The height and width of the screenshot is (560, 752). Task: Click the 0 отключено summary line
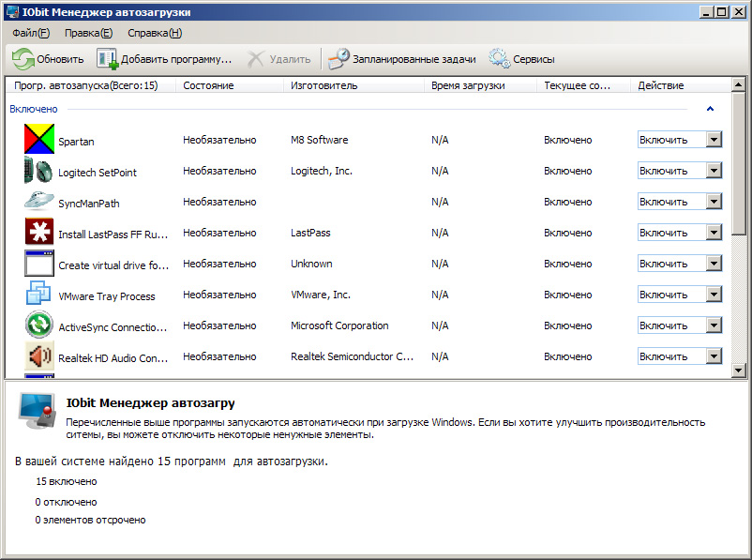coord(67,502)
